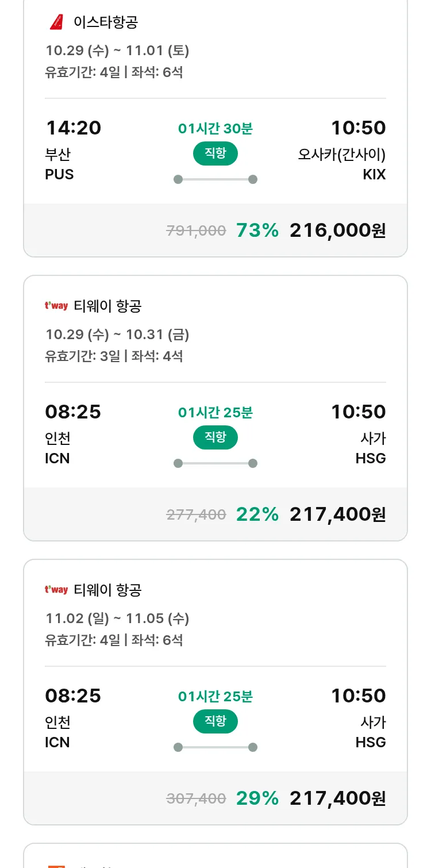Tap the 14:20 Busan departure time
This screenshot has width=431, height=868.
[73, 128]
